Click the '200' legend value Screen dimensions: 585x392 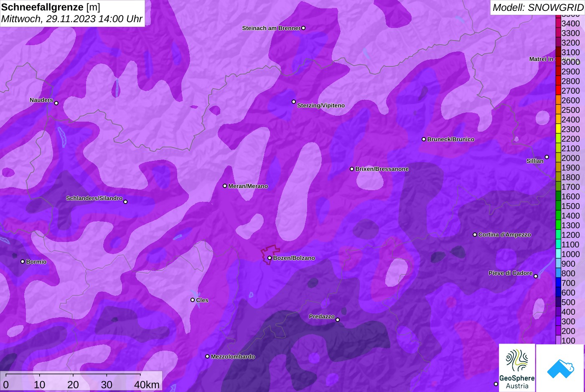click(568, 331)
